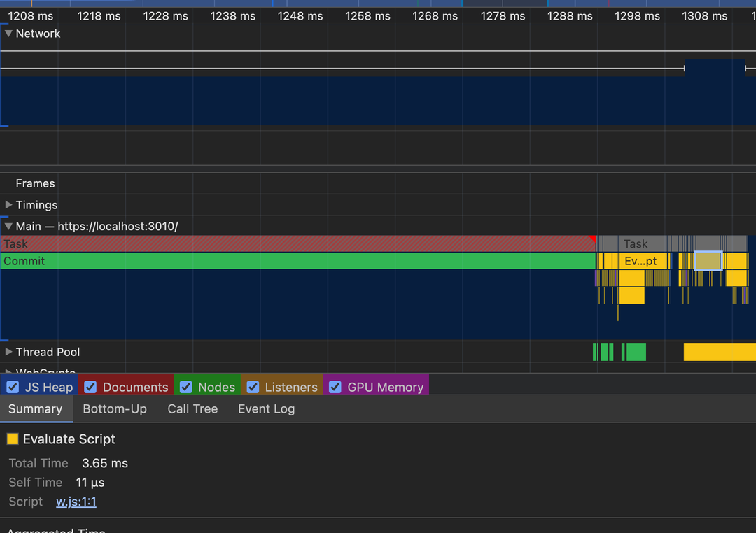The height and width of the screenshot is (533, 756).
Task: Select the long red-hatched Task bar
Action: click(298, 243)
